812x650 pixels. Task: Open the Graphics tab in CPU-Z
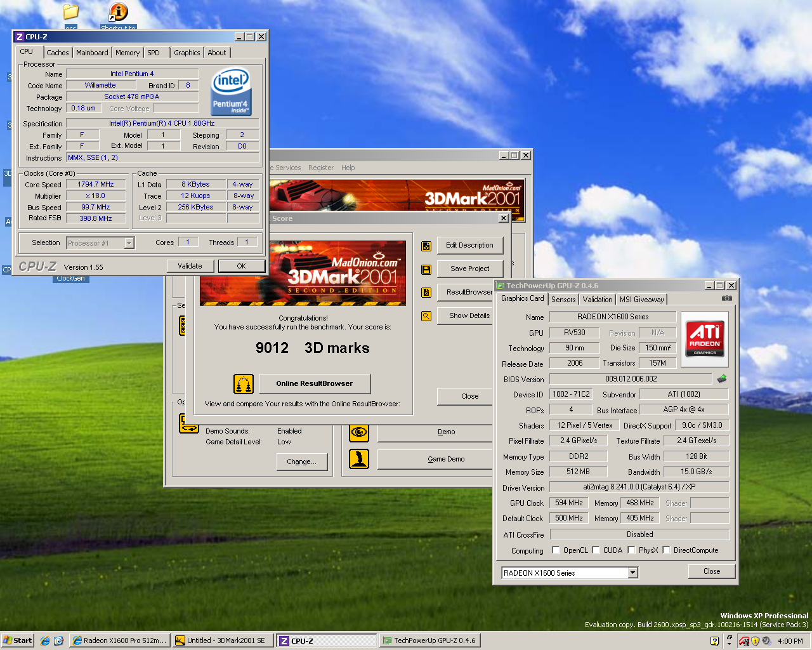187,53
